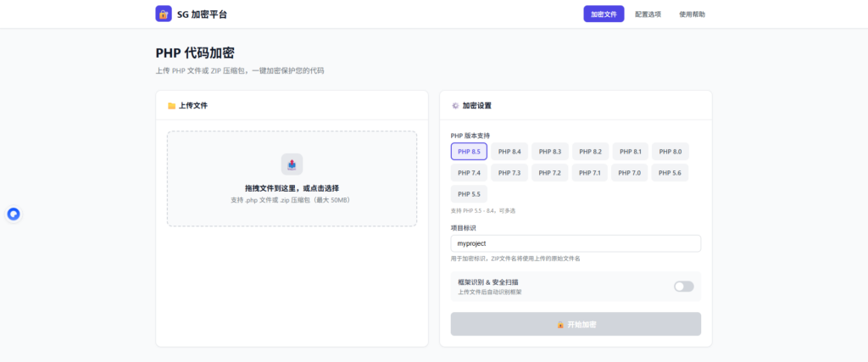868x362 pixels.
Task: Click the 项目标识 input containing myproject
Action: tap(576, 243)
